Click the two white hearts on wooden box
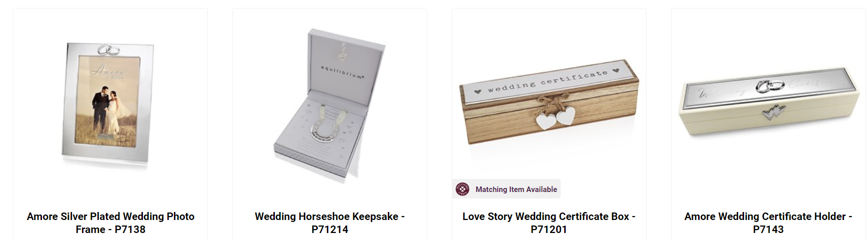This screenshot has width=868, height=240. (x=555, y=119)
